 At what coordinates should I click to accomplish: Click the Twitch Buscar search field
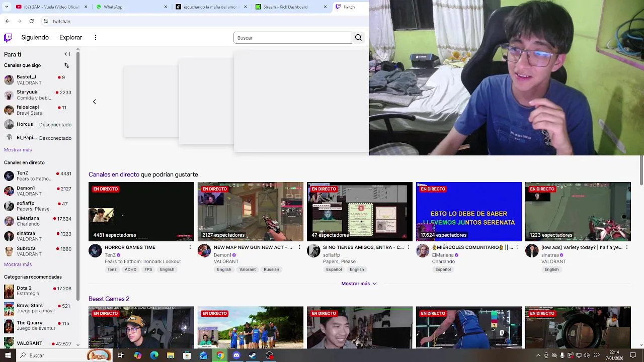click(x=292, y=38)
